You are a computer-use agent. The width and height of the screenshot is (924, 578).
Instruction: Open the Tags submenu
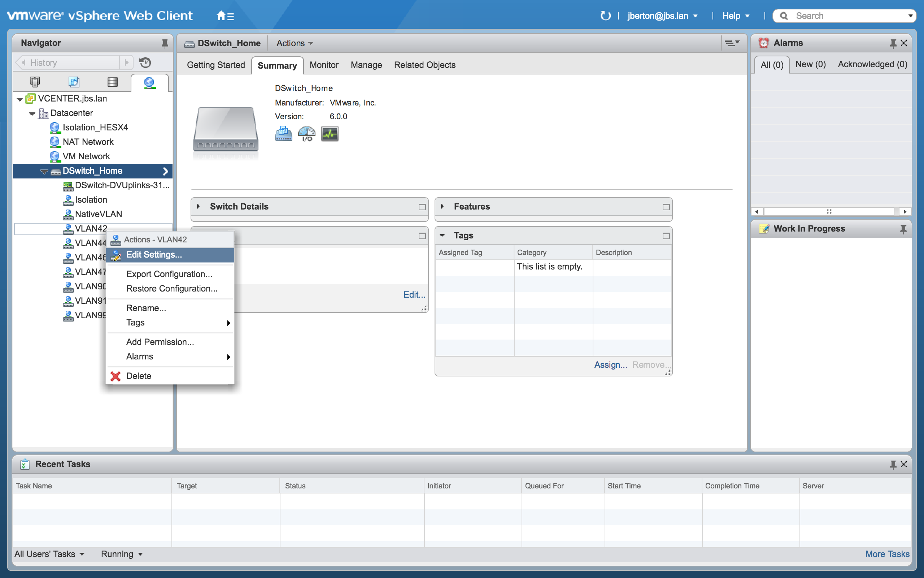click(x=170, y=323)
